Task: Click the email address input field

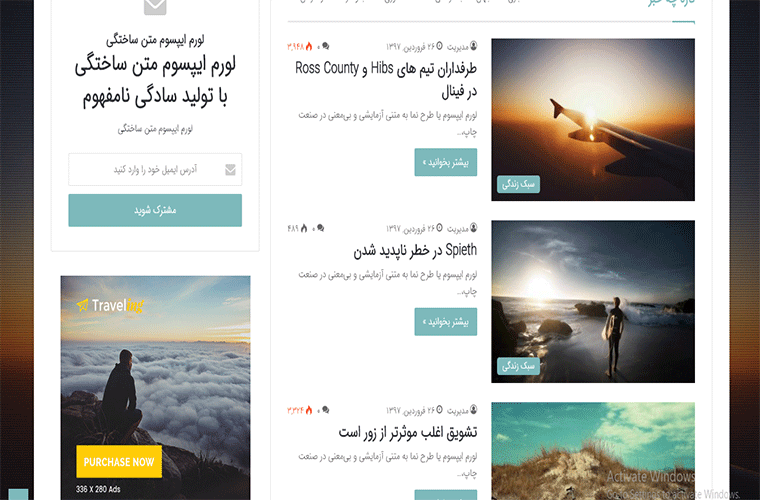Action: coord(155,170)
